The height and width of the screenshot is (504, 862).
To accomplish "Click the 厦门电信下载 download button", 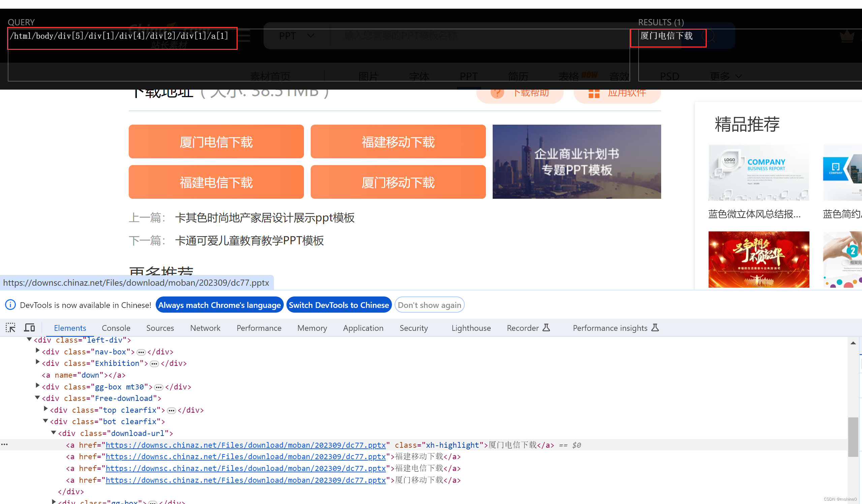I will [x=216, y=141].
